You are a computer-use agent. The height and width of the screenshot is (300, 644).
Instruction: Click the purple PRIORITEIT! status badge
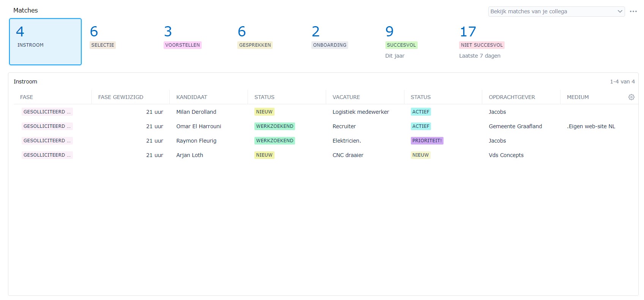pos(427,141)
